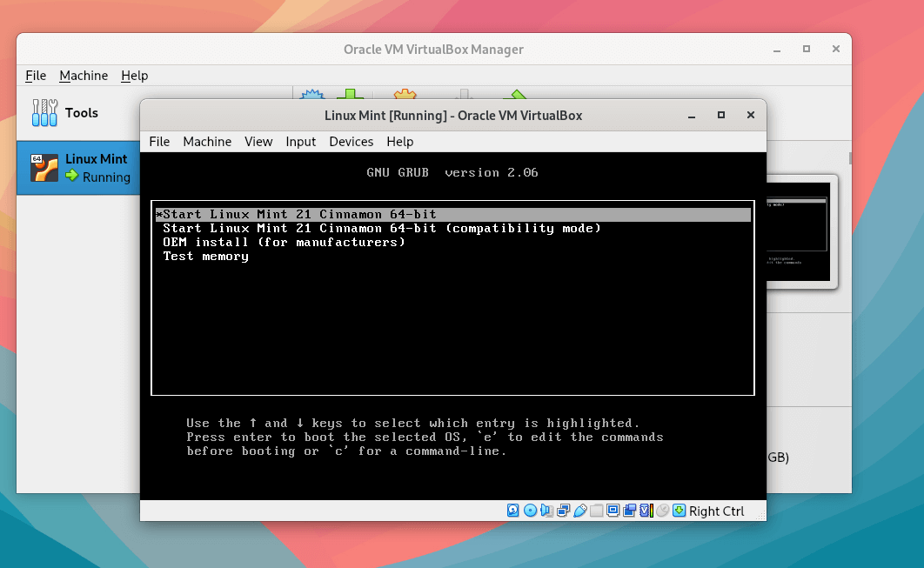Click the hard disk activity indicator
Viewport: 924px width, 568px height.
pos(513,511)
